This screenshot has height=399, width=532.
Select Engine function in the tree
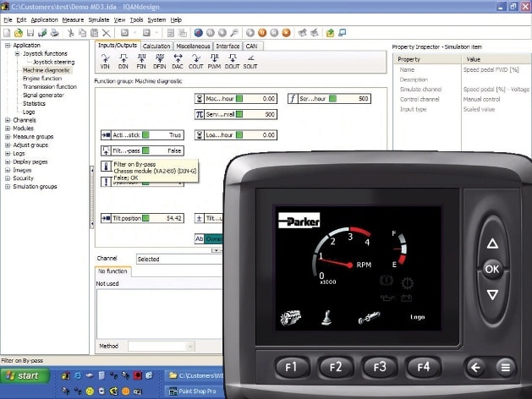click(42, 79)
